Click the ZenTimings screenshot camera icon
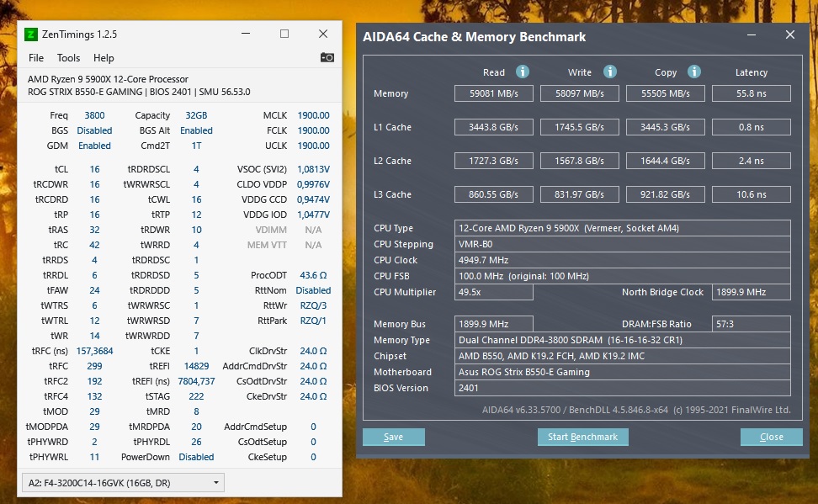818x504 pixels. [x=327, y=57]
